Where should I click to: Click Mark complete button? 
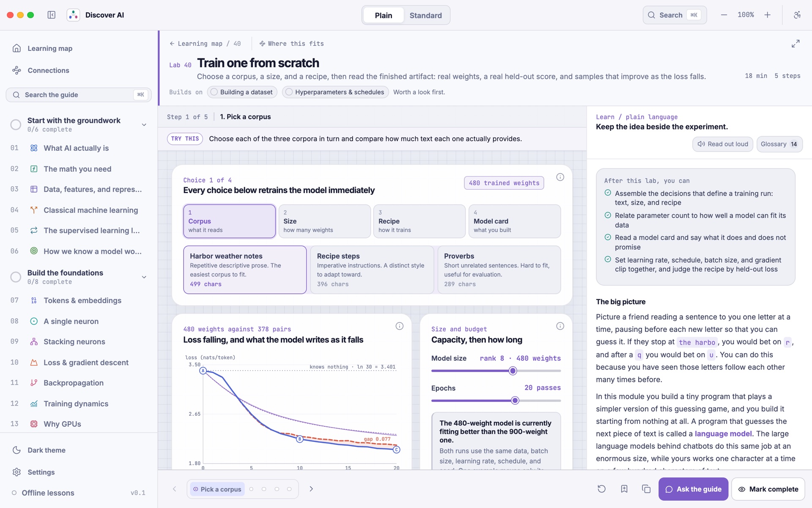coord(768,489)
